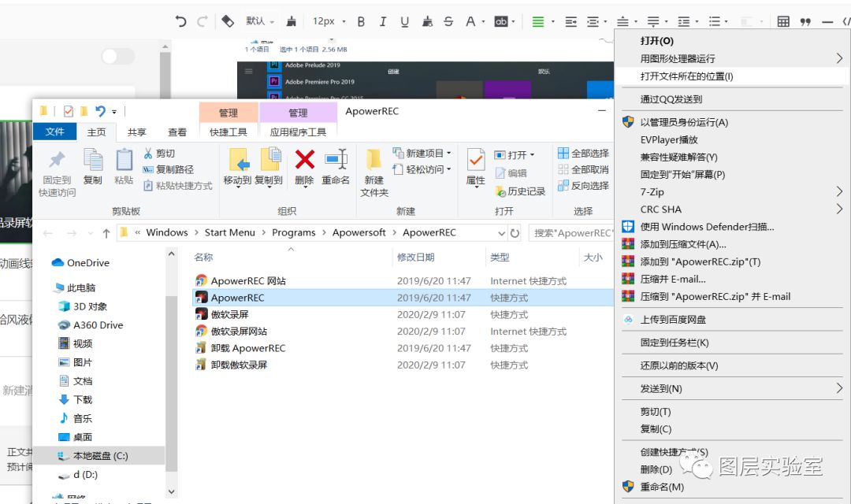Select the 卸载 ApowerREC file row
Image resolution: width=851 pixels, height=504 pixels.
(403, 348)
